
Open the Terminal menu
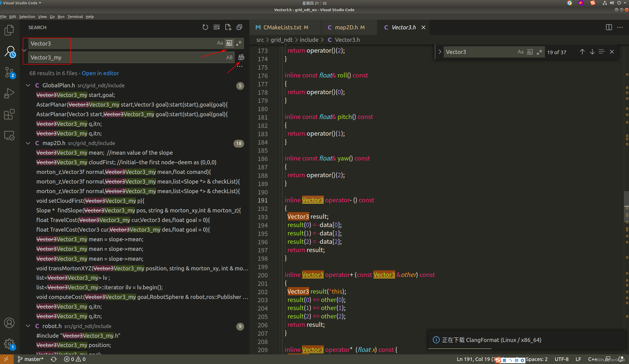pos(75,17)
